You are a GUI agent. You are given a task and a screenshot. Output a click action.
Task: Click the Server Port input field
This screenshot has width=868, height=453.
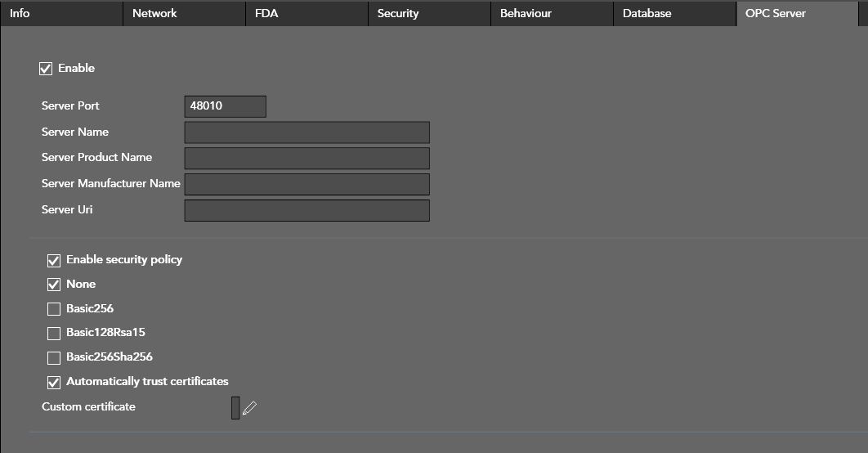tap(226, 106)
